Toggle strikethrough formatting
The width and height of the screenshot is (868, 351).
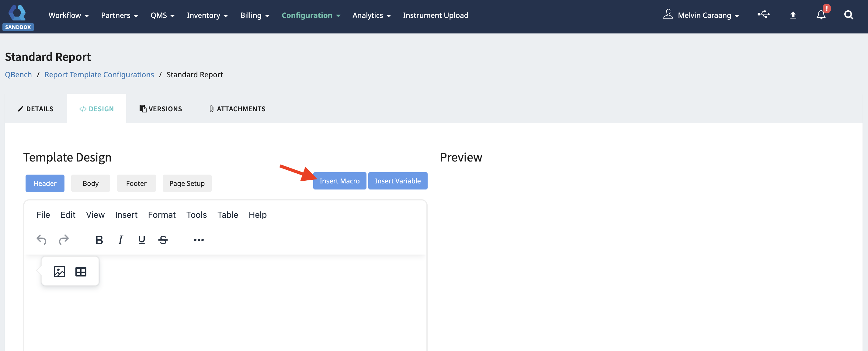coord(163,240)
